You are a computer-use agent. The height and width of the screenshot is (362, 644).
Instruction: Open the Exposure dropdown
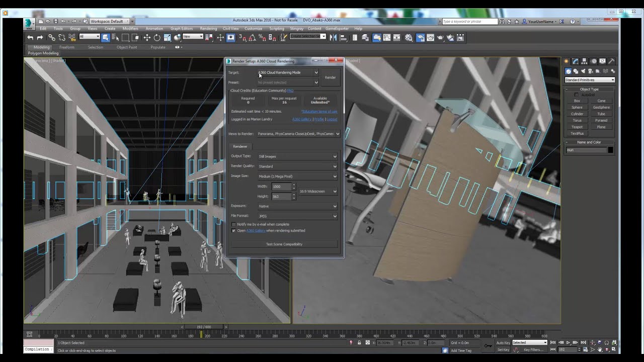point(297,206)
